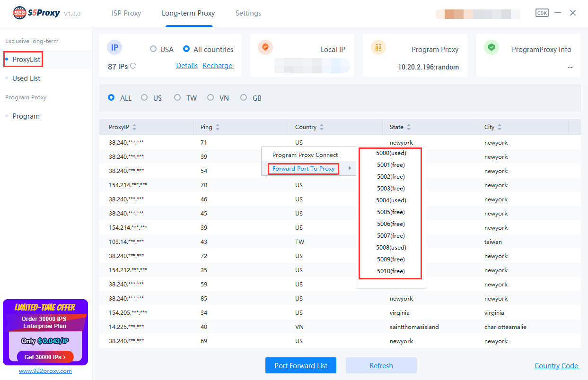
Task: Click the 922 S5Proxy logo
Action: click(36, 13)
